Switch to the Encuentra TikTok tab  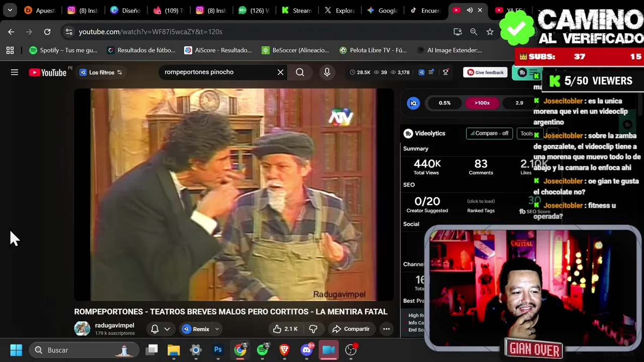coord(427,10)
